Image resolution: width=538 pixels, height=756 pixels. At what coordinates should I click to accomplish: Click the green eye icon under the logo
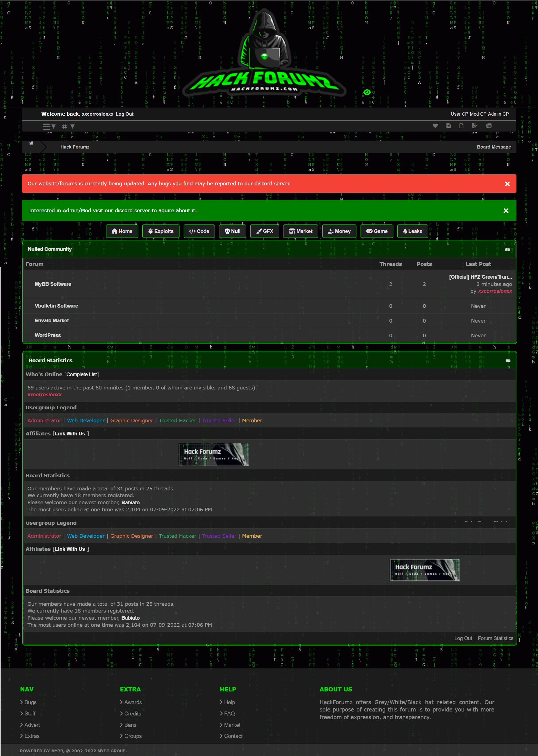pos(367,92)
